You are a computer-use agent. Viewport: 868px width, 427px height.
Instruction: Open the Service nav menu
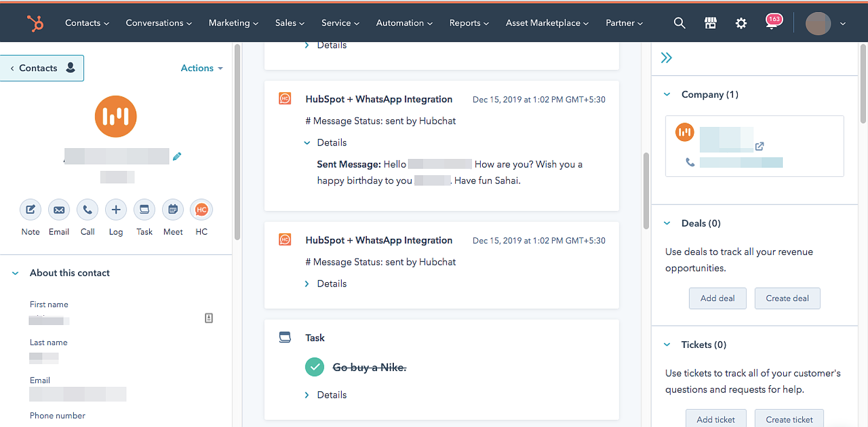pyautogui.click(x=340, y=23)
